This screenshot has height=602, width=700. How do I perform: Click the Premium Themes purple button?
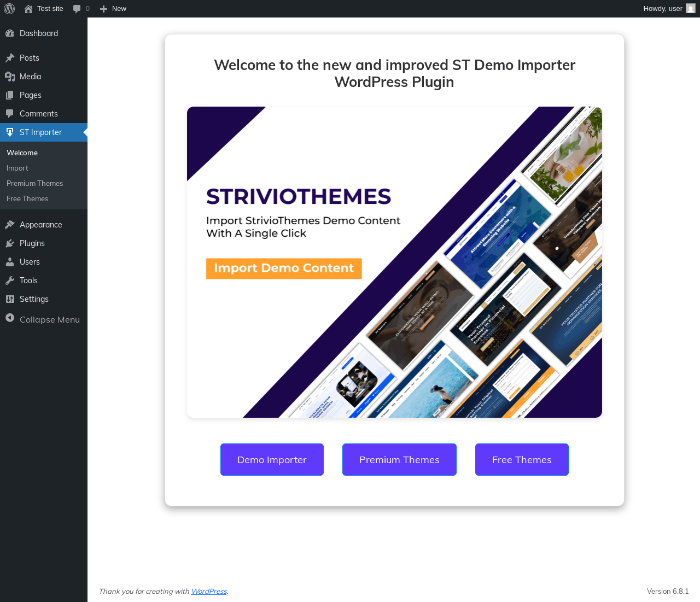point(399,460)
